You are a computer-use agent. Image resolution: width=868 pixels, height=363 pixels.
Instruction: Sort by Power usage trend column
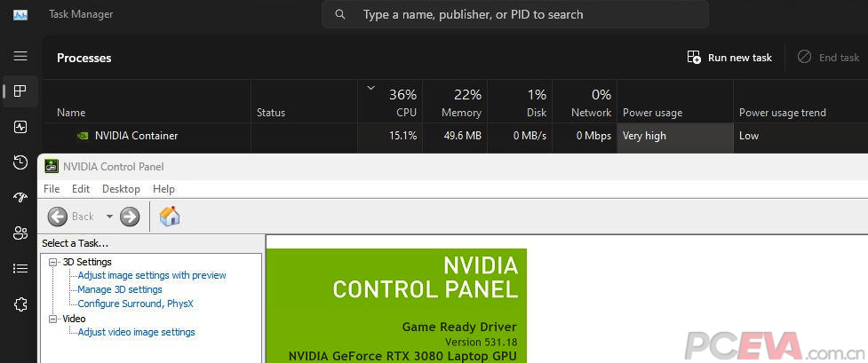point(800,101)
